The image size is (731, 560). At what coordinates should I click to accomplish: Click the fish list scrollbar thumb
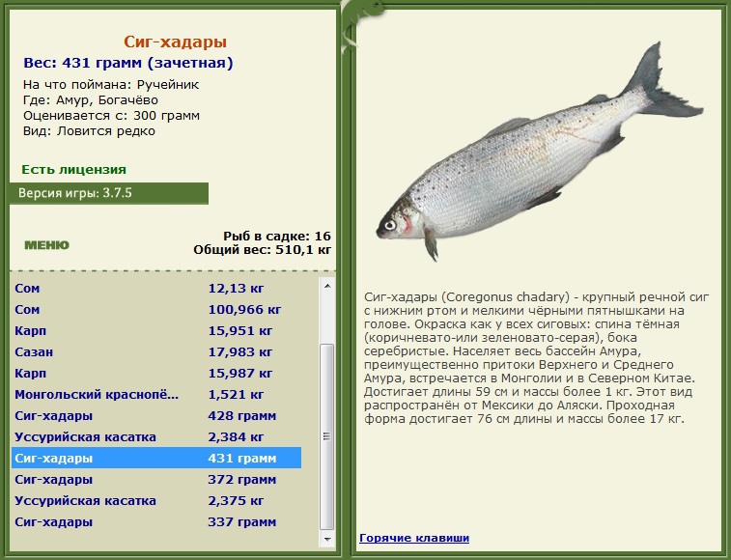(x=326, y=436)
